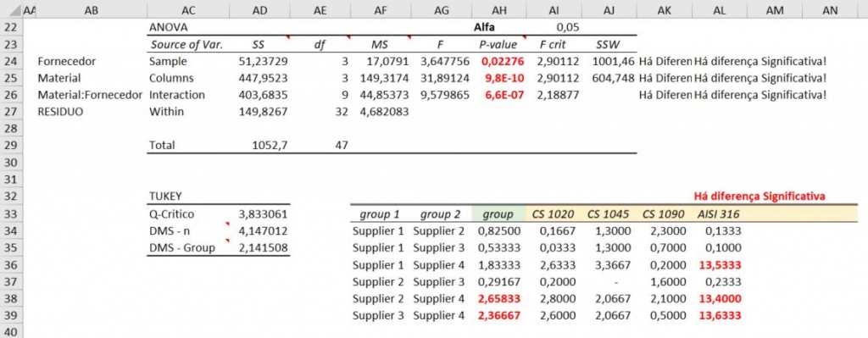Click the TUKEY title cell
Image resolution: width=868 pixels, height=338 pixels.
165,197
